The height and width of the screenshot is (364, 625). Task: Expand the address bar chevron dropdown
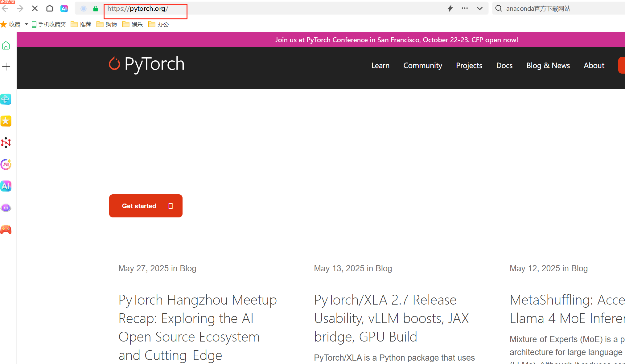point(479,9)
